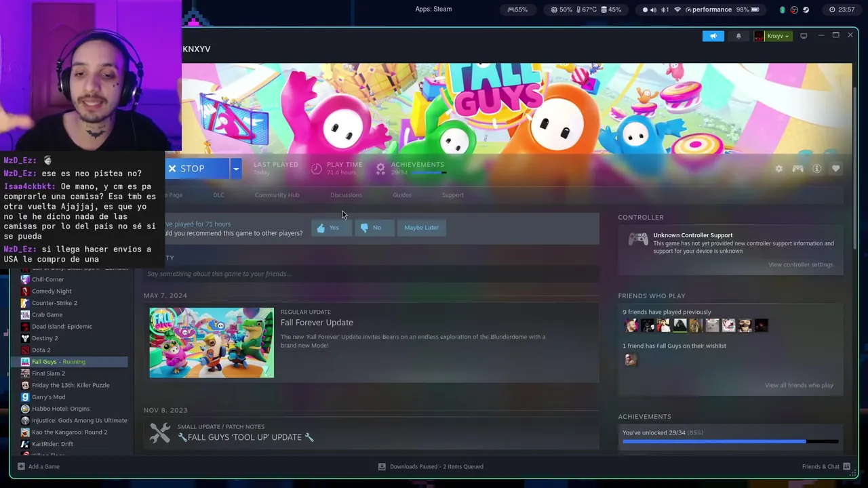Click the Wi-Fi icon in top bar
The image size is (868, 488).
coord(677,9)
